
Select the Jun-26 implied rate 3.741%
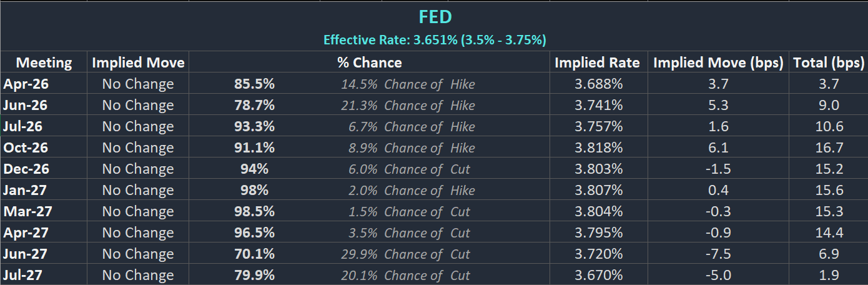pyautogui.click(x=598, y=105)
